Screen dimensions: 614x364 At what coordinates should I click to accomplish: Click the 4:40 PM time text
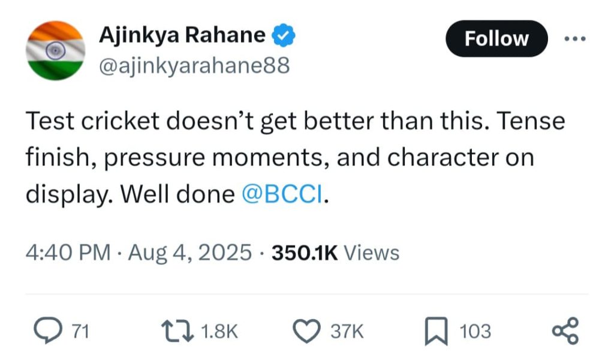(x=68, y=252)
